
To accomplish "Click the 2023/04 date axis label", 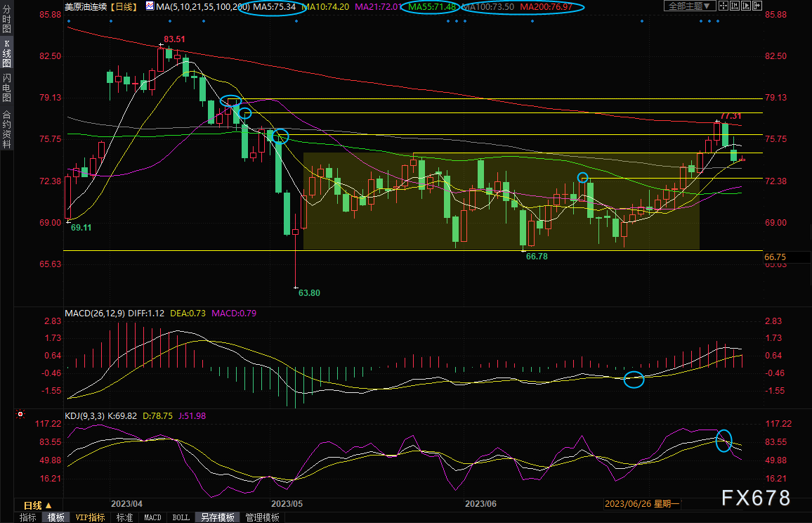I will coord(127,504).
